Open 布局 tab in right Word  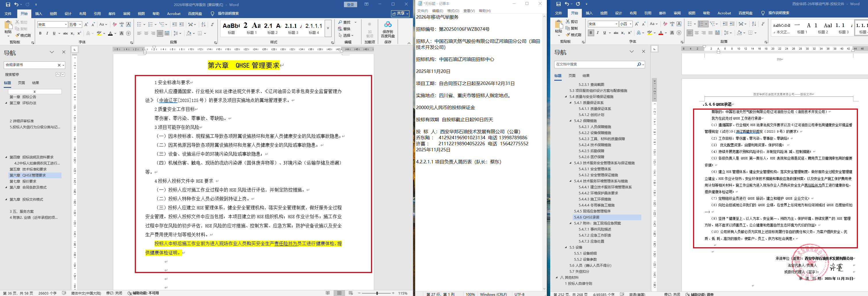[x=633, y=13]
